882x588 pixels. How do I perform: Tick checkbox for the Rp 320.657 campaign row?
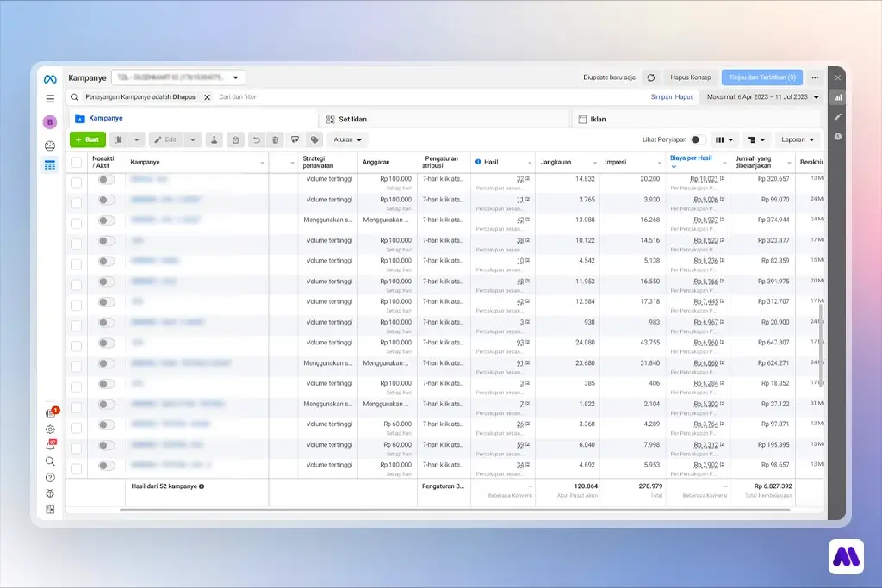(x=77, y=183)
